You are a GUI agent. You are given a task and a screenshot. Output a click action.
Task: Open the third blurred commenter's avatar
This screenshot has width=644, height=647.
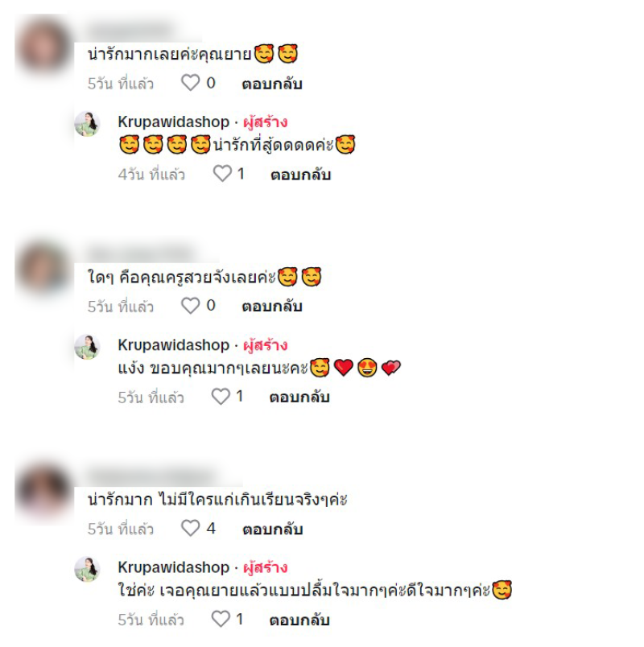click(43, 492)
